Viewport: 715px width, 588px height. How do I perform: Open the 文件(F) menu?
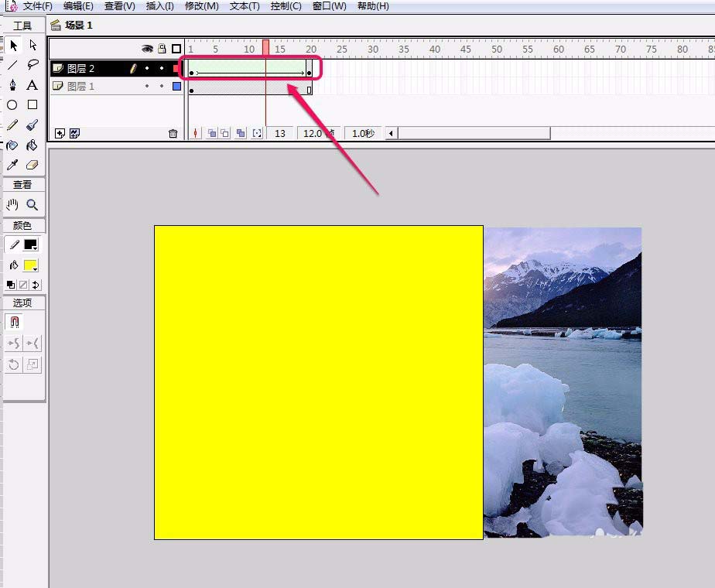tap(37, 6)
